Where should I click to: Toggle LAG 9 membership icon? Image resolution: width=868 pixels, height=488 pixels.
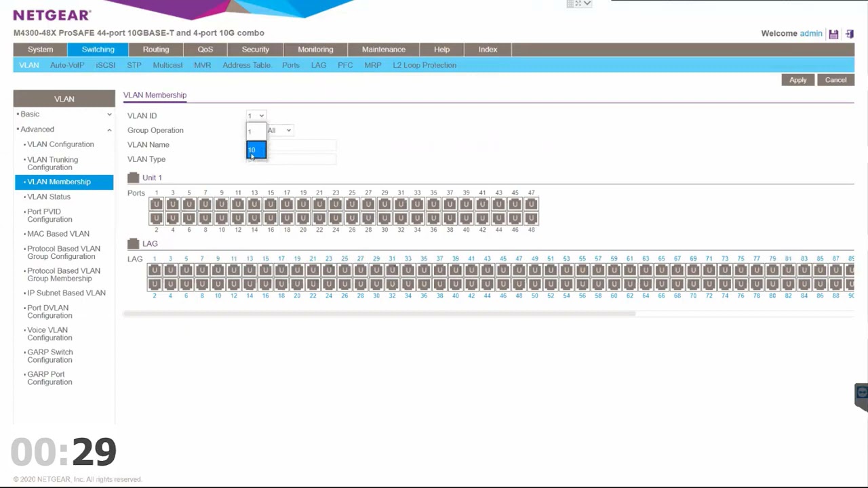218,270
